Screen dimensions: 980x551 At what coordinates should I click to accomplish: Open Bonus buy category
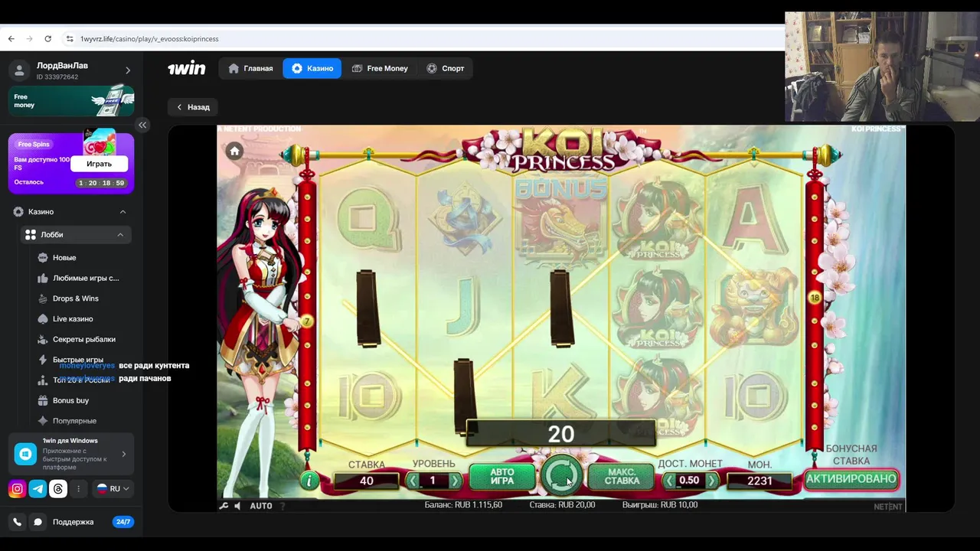coord(70,400)
